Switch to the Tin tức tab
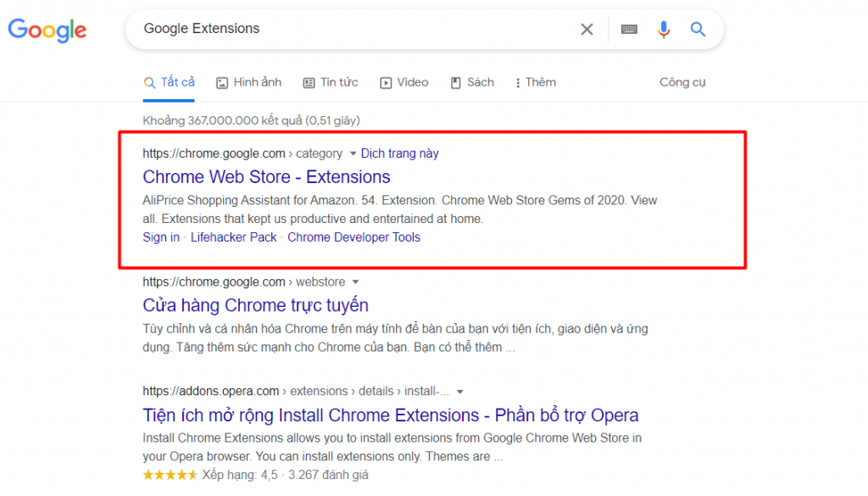This screenshot has width=868, height=496. (331, 82)
